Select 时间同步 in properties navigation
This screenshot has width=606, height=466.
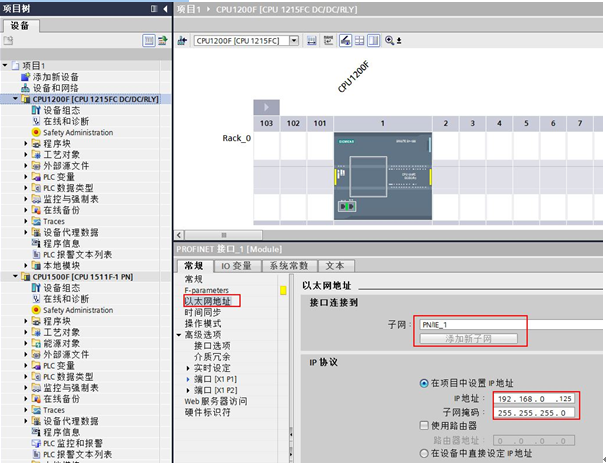coord(203,312)
